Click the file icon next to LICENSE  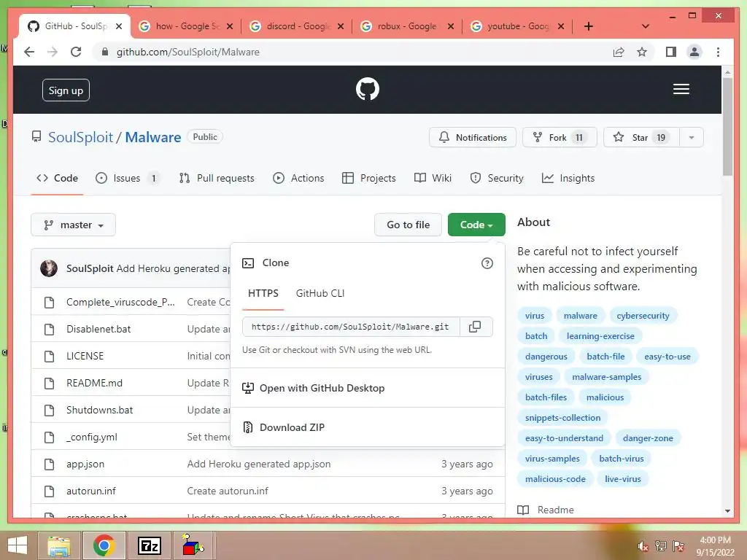point(49,356)
